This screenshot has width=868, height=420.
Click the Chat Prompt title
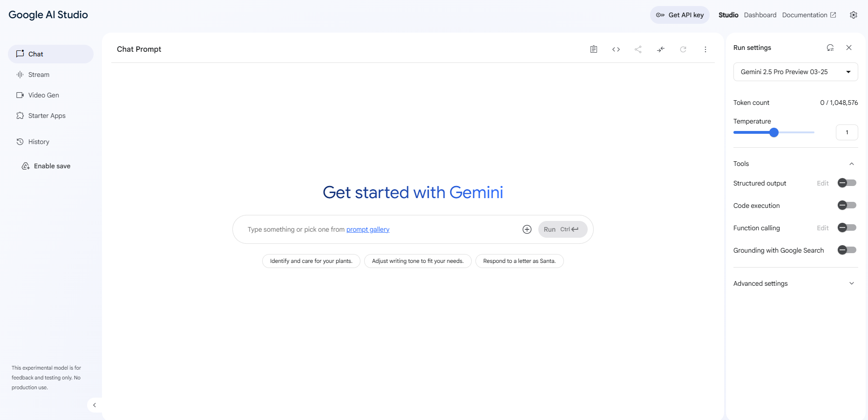click(139, 49)
